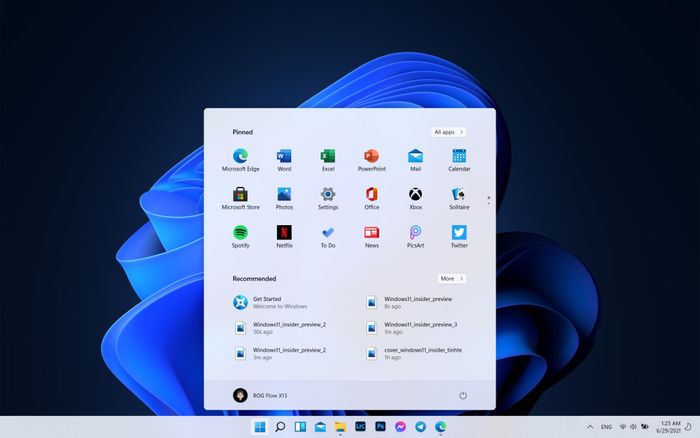The image size is (700, 438).
Task: Launch Netflix from pinned apps
Action: click(284, 237)
